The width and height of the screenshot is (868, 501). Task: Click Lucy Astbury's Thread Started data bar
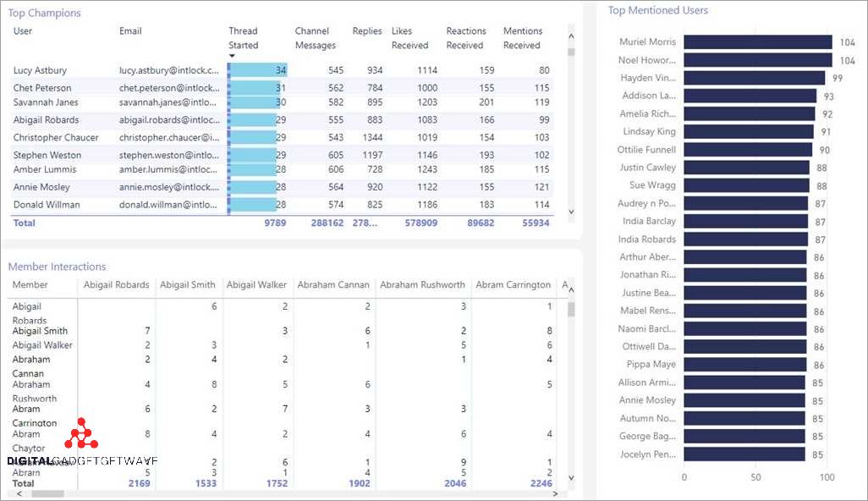pos(257,71)
